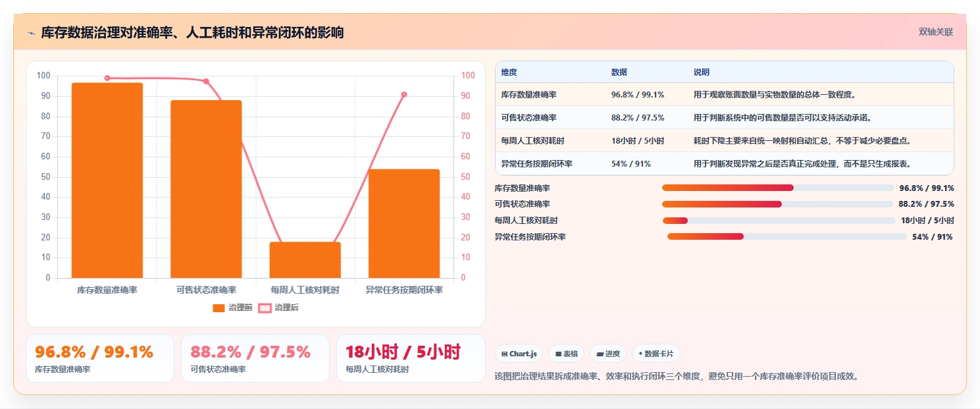Viewport: 980px width, 409px height.
Task: Click the 库存数量准确率 progress bar
Action: click(x=778, y=188)
